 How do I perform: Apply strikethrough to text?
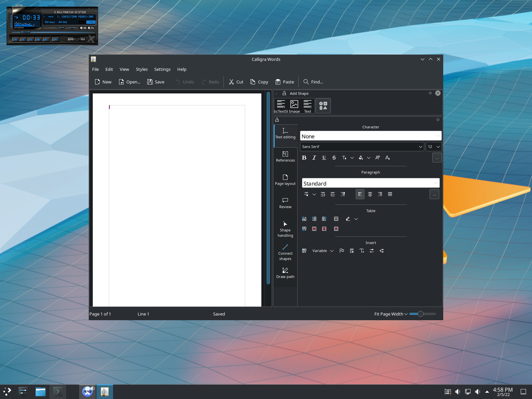pos(334,158)
